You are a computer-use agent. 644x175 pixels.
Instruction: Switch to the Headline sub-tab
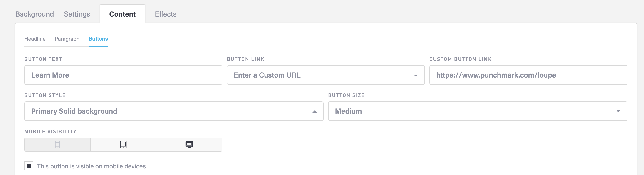pyautogui.click(x=35, y=39)
